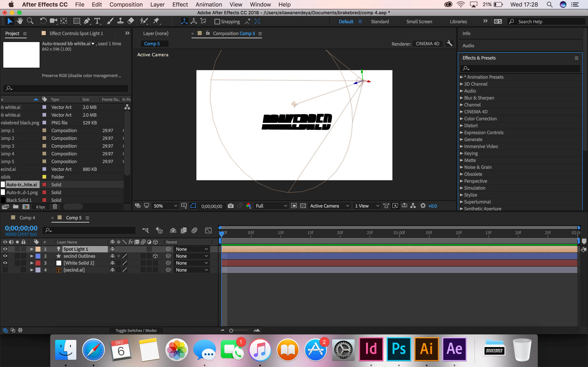The height and width of the screenshot is (367, 588).
Task: Switch to the Comp 4 timeline tab
Action: pos(27,218)
